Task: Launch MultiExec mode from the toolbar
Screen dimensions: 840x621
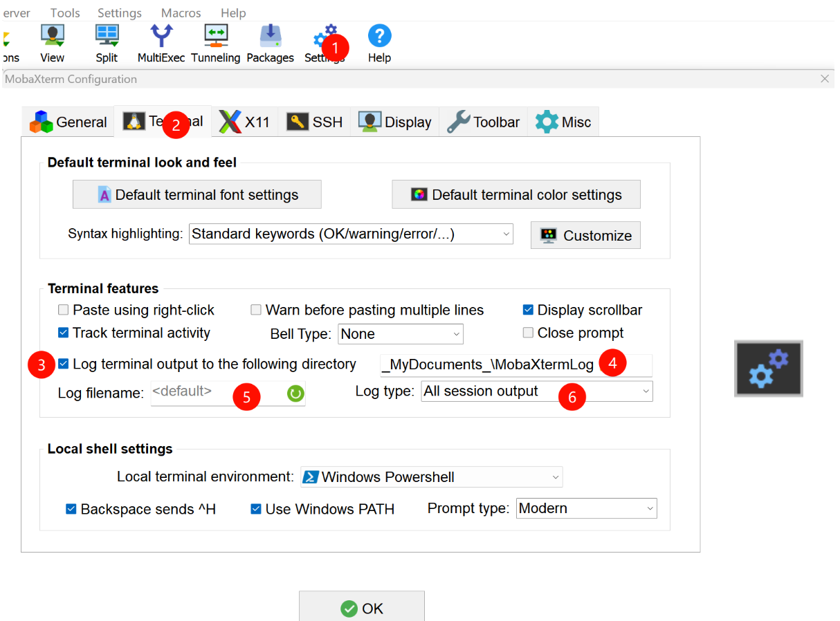Action: pyautogui.click(x=161, y=44)
